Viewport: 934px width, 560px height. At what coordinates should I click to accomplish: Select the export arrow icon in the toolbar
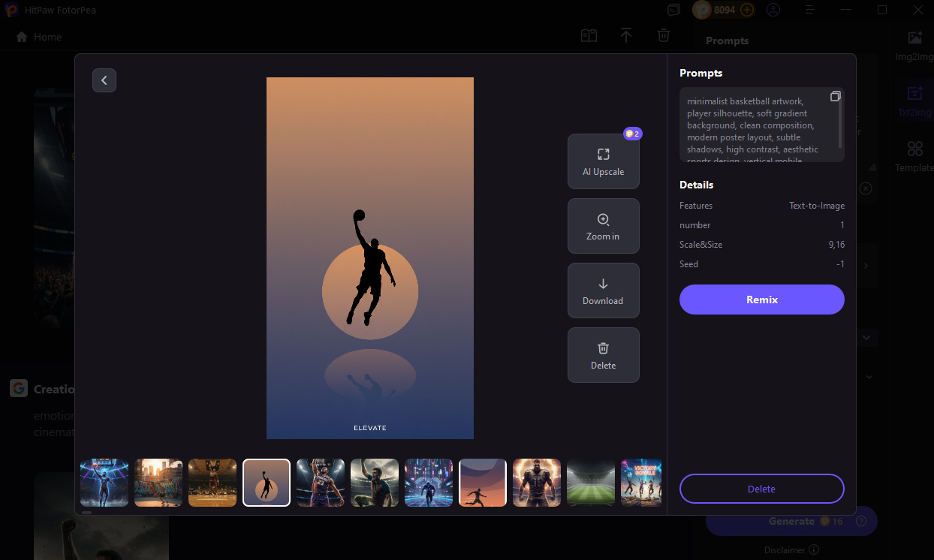point(626,35)
